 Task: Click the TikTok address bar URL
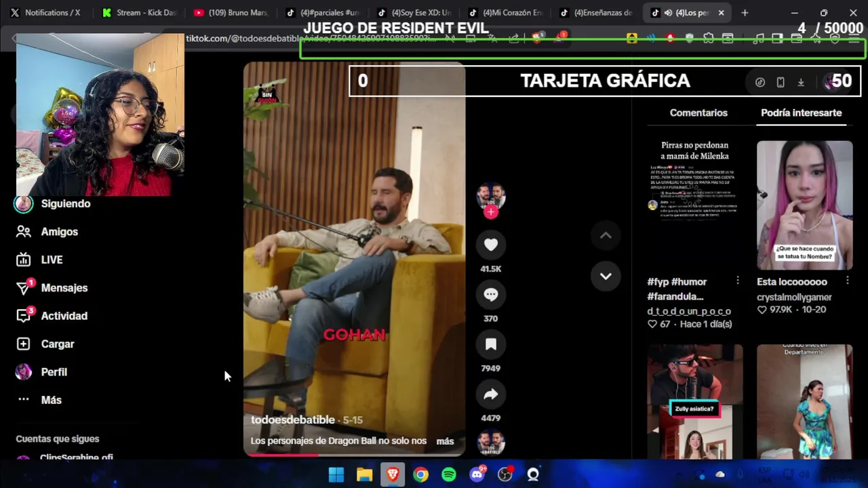pos(313,39)
